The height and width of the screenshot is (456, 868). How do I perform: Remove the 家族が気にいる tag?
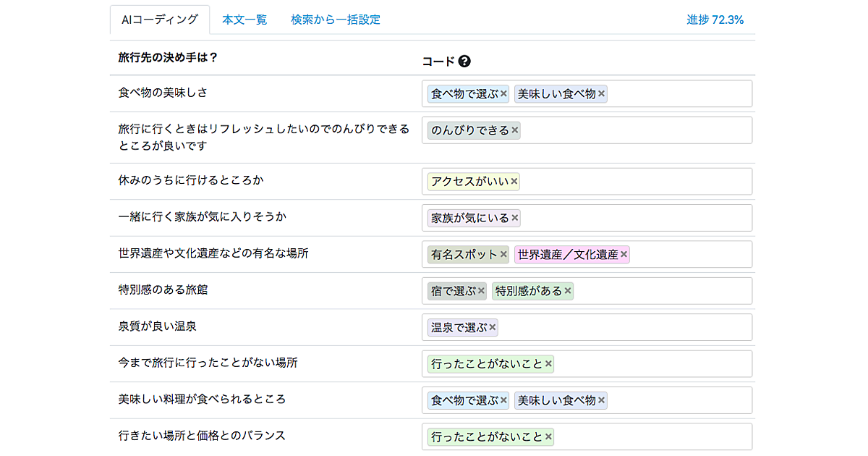click(515, 218)
